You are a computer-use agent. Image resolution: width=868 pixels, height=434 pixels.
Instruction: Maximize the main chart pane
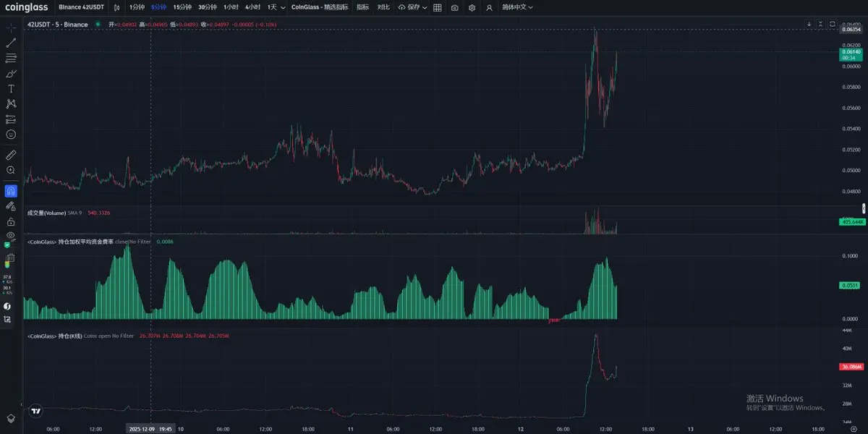point(833,24)
